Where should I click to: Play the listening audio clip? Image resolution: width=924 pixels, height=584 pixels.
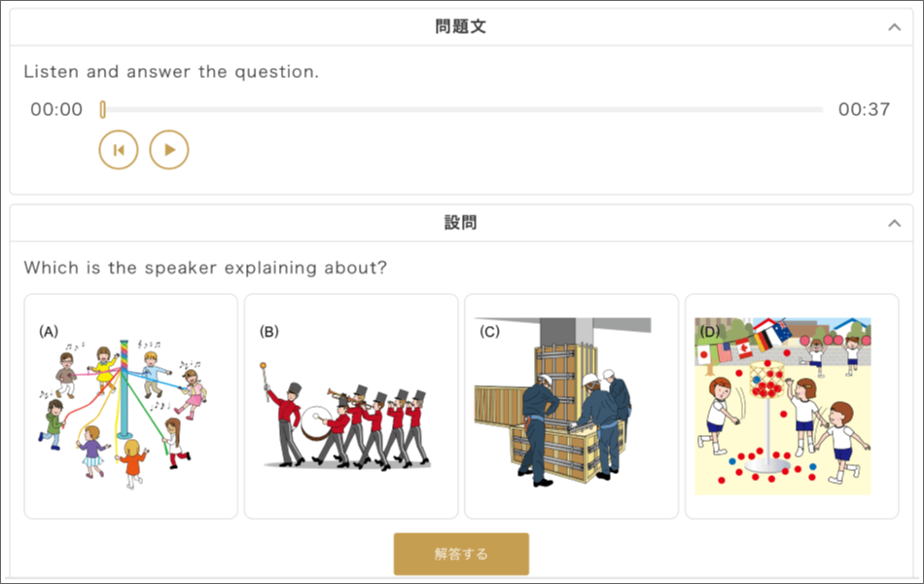click(x=169, y=150)
